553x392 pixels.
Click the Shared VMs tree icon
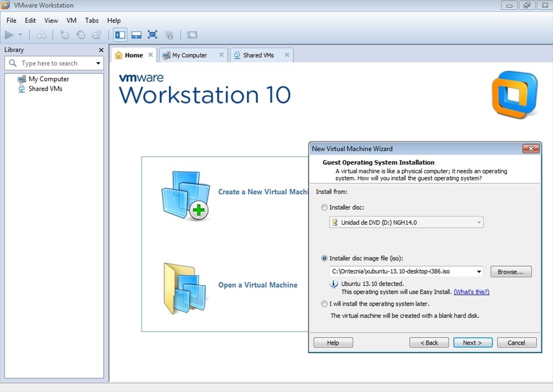pos(22,89)
